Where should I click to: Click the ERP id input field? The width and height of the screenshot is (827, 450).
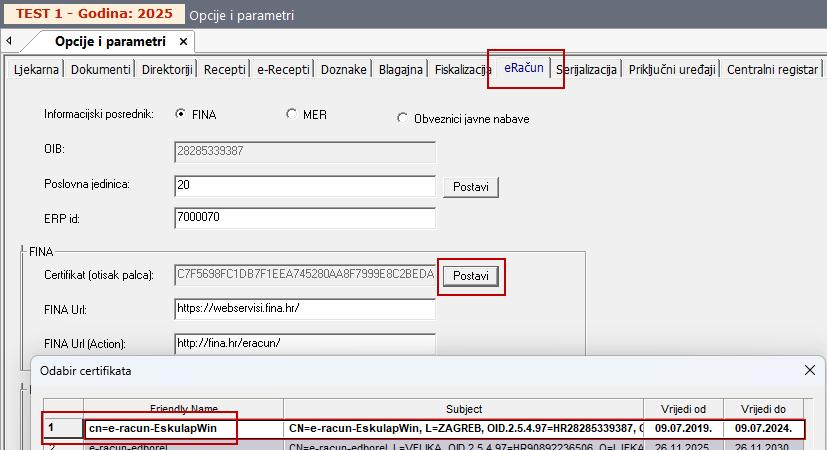point(304,218)
